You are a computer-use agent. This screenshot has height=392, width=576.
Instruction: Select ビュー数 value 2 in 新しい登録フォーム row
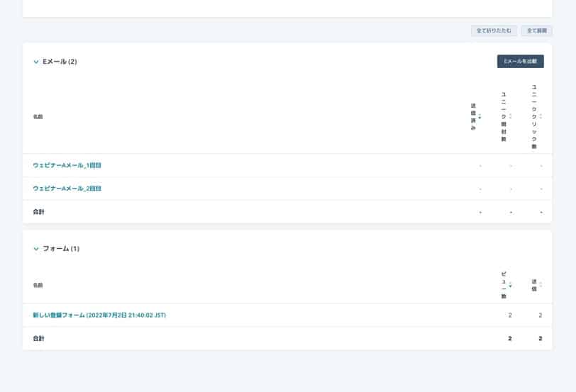click(x=510, y=315)
